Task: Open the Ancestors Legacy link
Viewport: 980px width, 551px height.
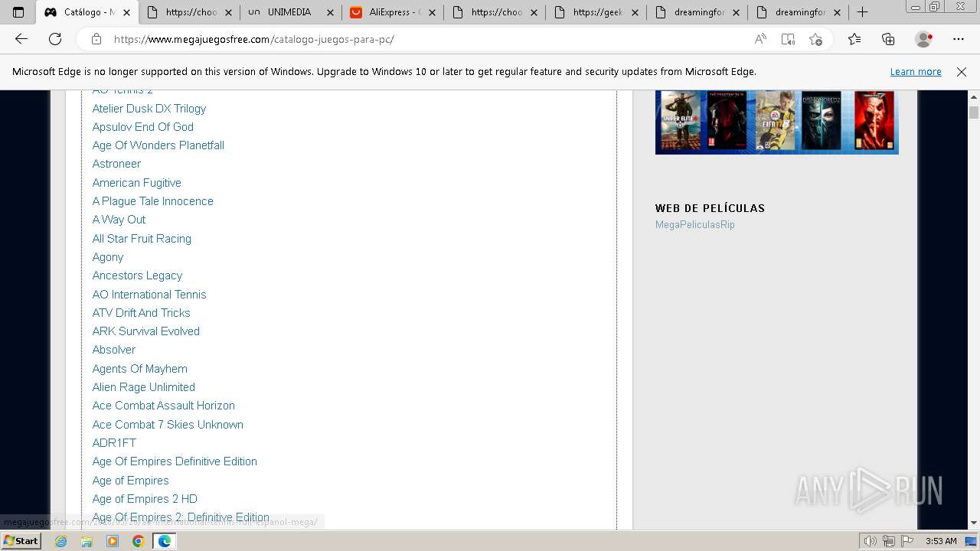Action: [137, 275]
